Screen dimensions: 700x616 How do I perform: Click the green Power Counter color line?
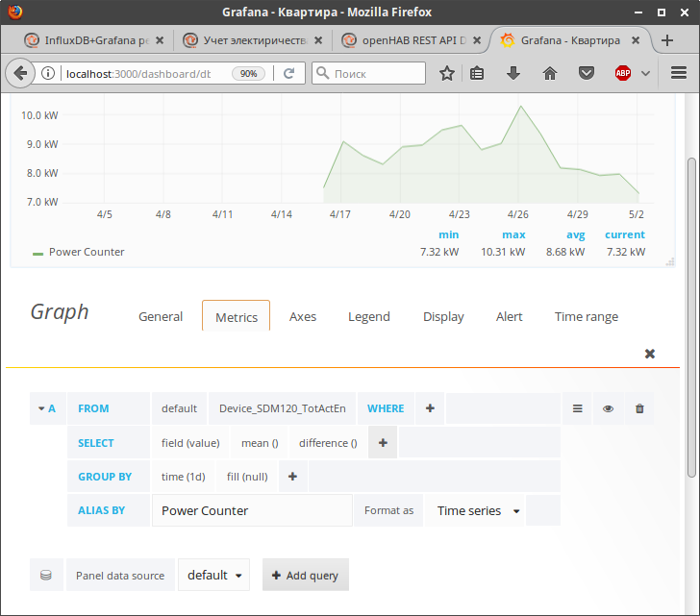coord(37,254)
